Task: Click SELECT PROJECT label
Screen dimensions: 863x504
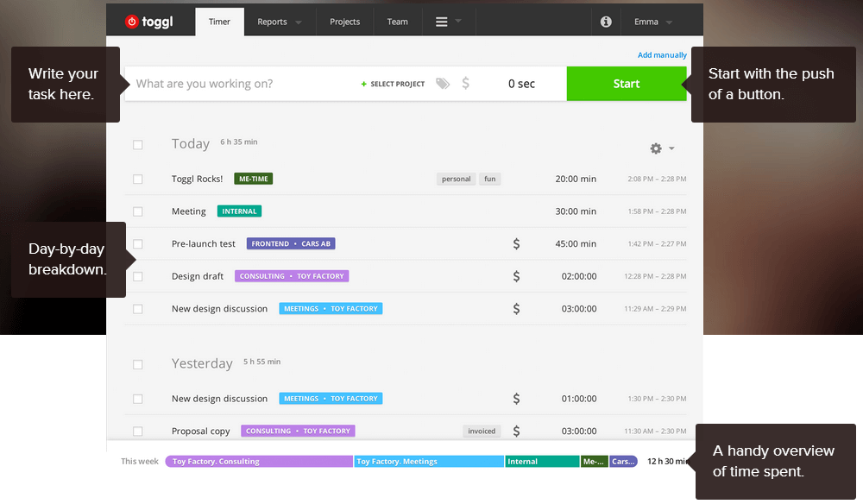Action: pyautogui.click(x=397, y=84)
